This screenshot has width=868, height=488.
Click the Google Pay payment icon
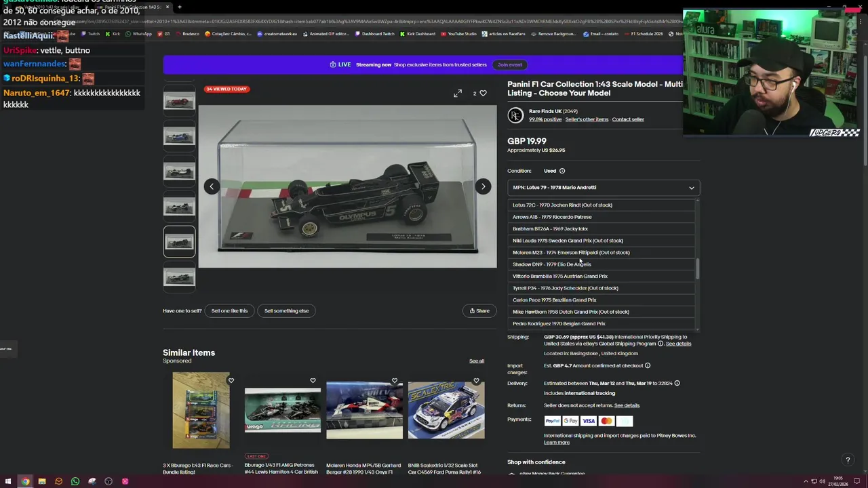point(570,421)
